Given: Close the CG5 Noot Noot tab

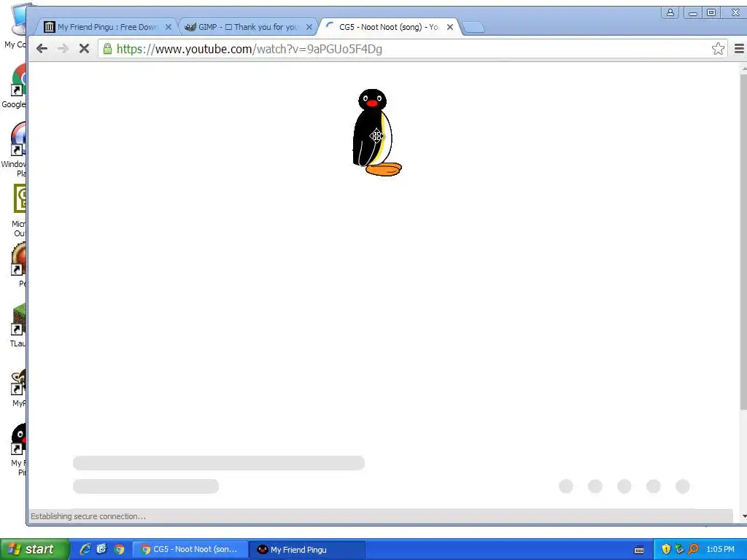Looking at the screenshot, I should pos(449,27).
